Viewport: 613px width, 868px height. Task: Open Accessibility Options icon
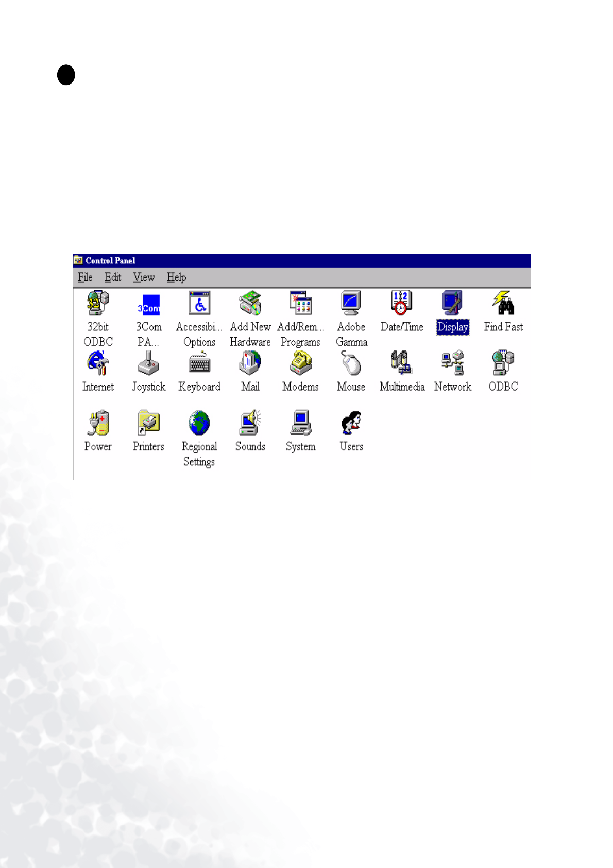pyautogui.click(x=199, y=303)
